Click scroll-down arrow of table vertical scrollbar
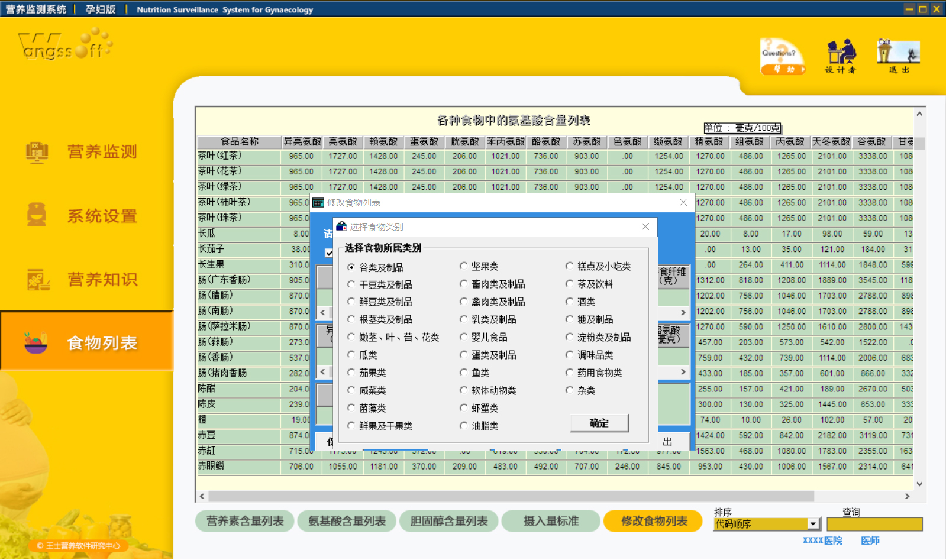946x560 pixels. coord(919,484)
